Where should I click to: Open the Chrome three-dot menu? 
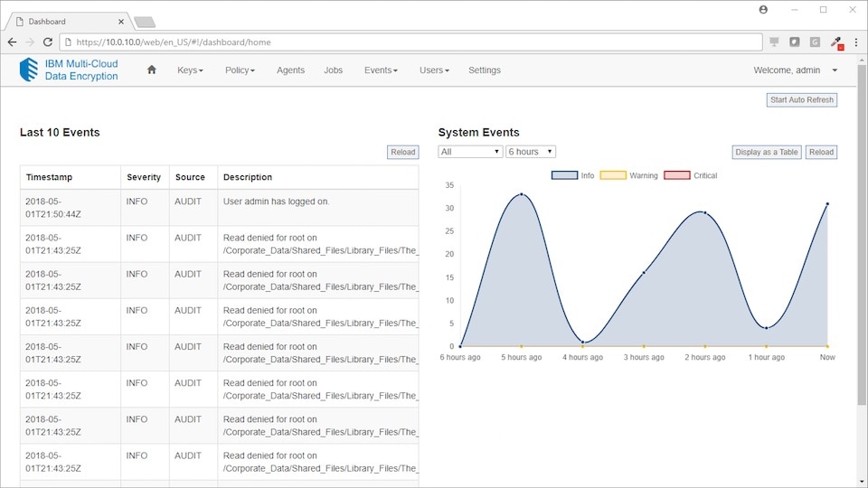pos(856,42)
